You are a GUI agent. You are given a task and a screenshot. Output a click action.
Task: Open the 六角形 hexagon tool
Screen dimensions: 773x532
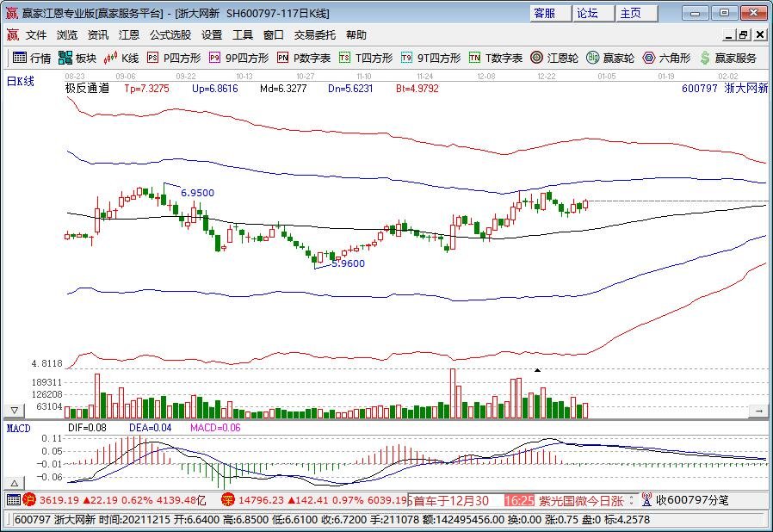click(x=666, y=59)
